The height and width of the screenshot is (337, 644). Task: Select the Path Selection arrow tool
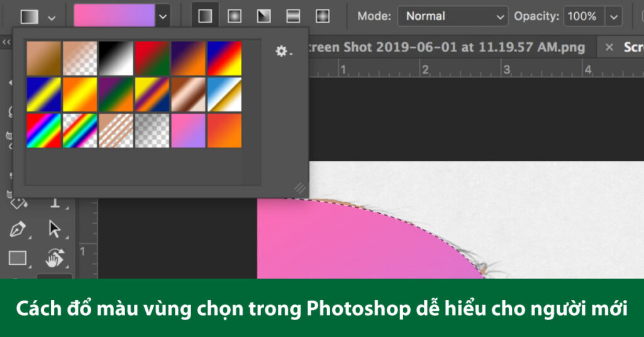(54, 229)
